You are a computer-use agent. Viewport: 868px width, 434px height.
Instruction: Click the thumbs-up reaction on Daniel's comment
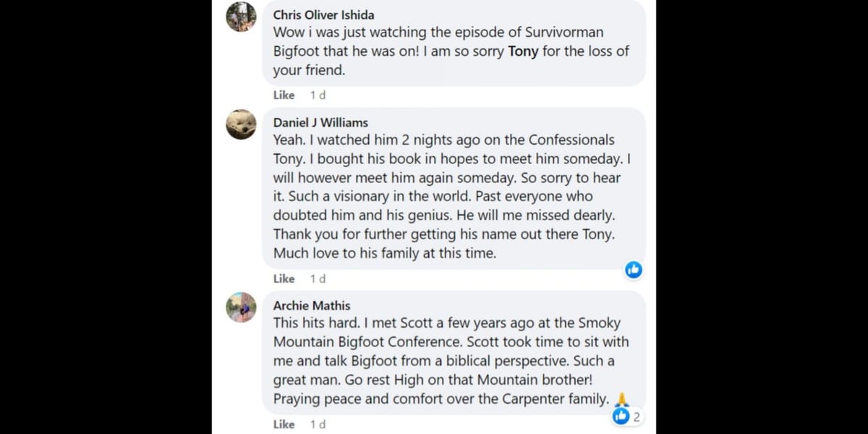click(x=634, y=270)
